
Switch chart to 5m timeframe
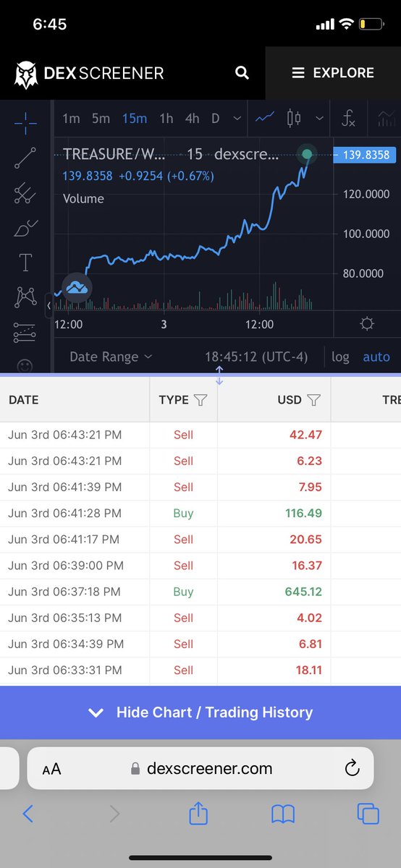coord(101,119)
